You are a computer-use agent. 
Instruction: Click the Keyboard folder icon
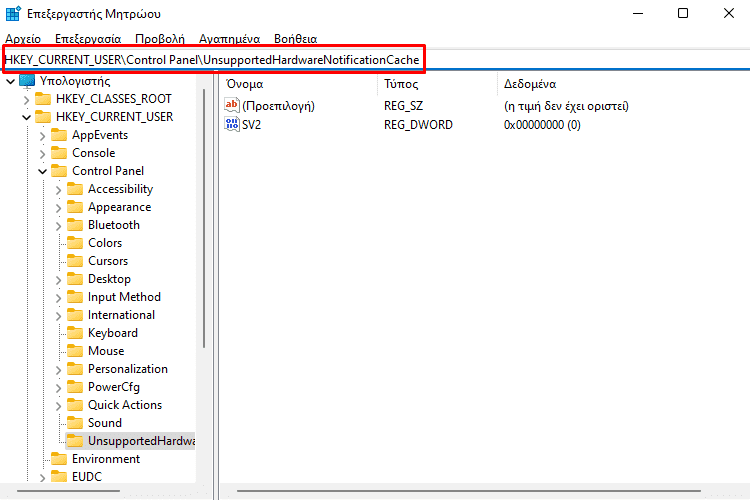[x=75, y=333]
